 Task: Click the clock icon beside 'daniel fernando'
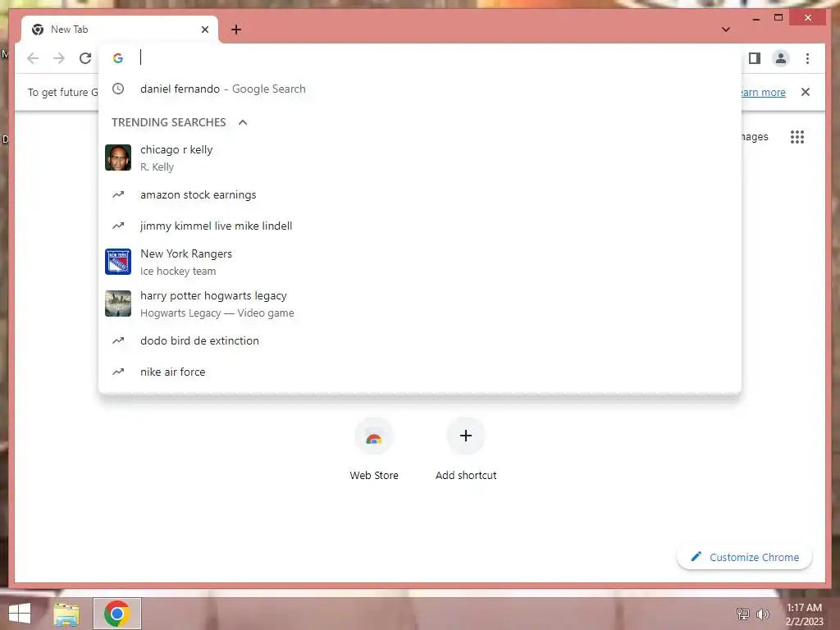(118, 89)
